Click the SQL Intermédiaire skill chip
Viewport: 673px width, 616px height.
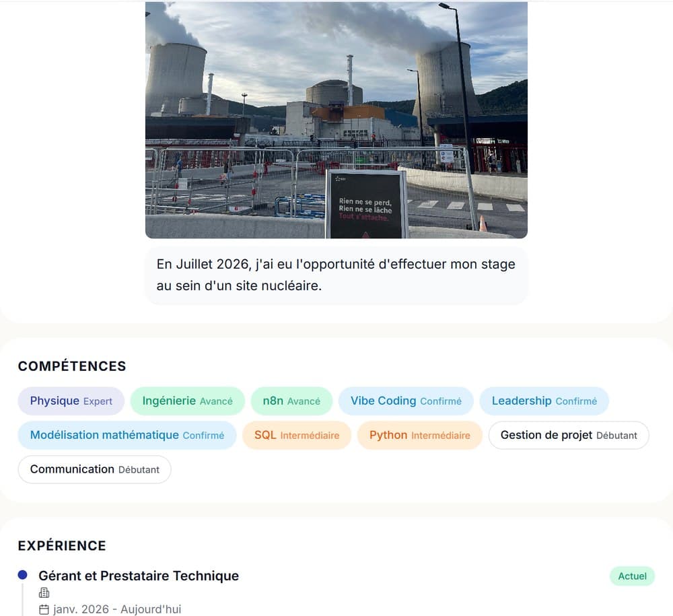[297, 436]
